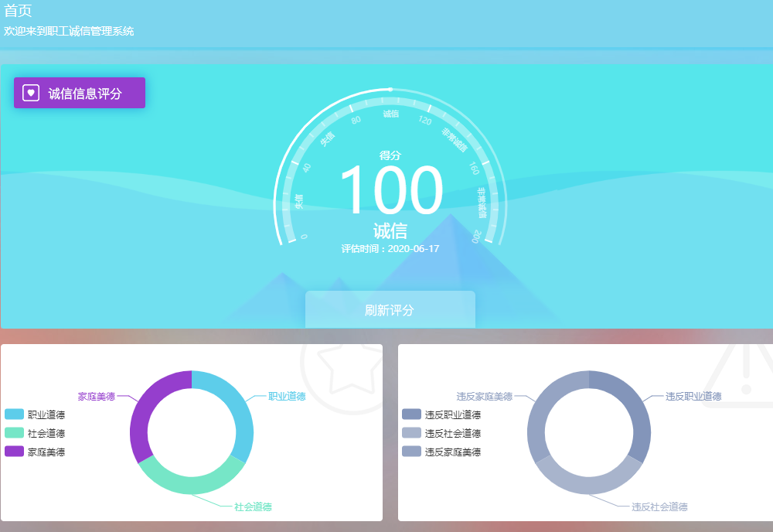Click the large 100 score in the gauge
The image size is (773, 532).
tap(391, 191)
